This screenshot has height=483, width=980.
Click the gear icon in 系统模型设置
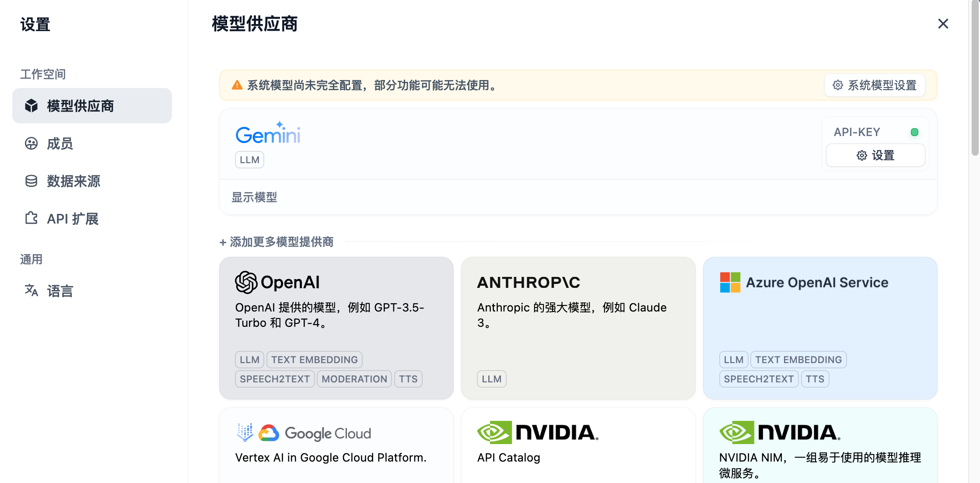838,85
